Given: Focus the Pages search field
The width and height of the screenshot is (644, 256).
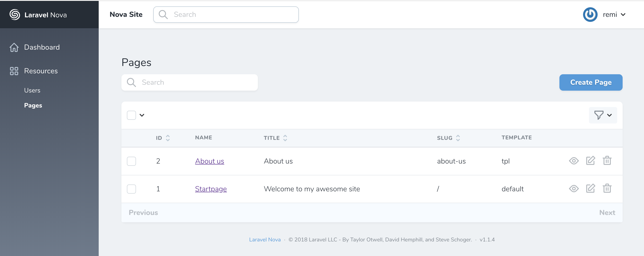Looking at the screenshot, I should click(189, 82).
